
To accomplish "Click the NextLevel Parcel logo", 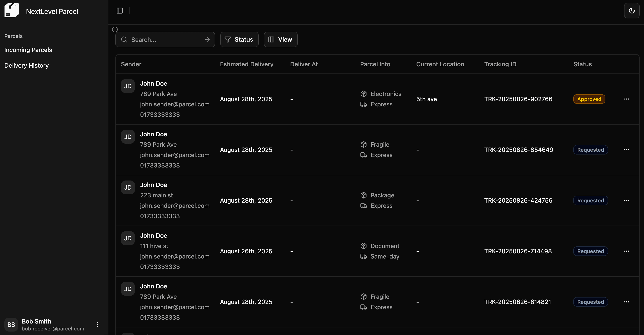I will click(x=11, y=10).
